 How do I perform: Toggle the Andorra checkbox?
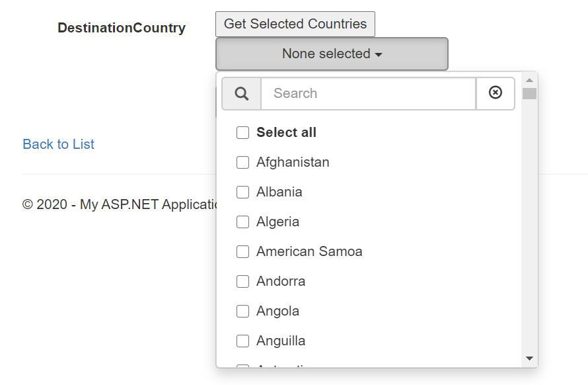tap(242, 281)
